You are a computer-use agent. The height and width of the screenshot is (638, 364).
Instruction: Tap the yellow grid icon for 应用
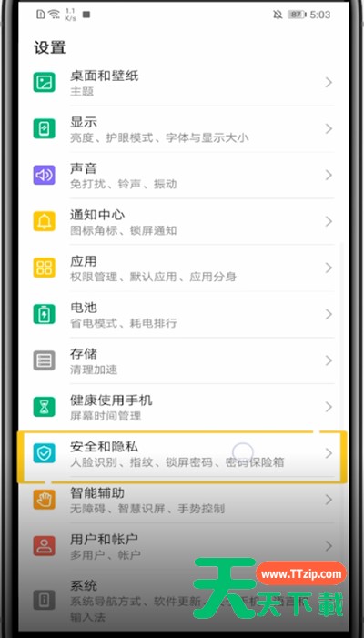pos(44,268)
